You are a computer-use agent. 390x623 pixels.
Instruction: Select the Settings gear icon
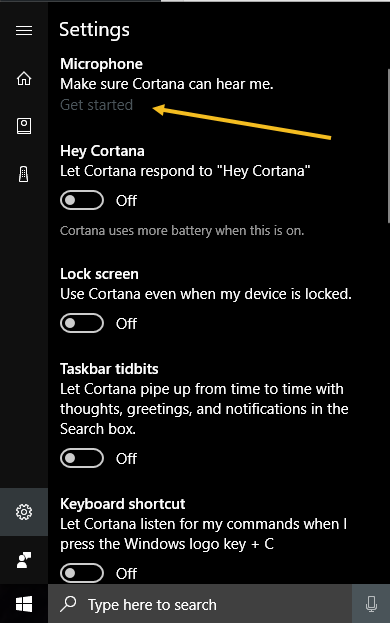[24, 512]
